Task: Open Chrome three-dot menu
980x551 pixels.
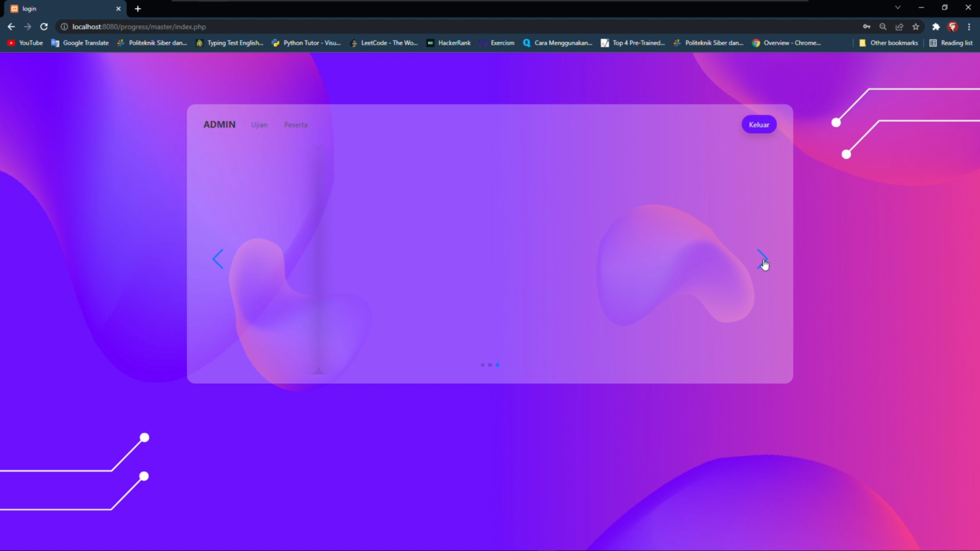Action: (969, 27)
